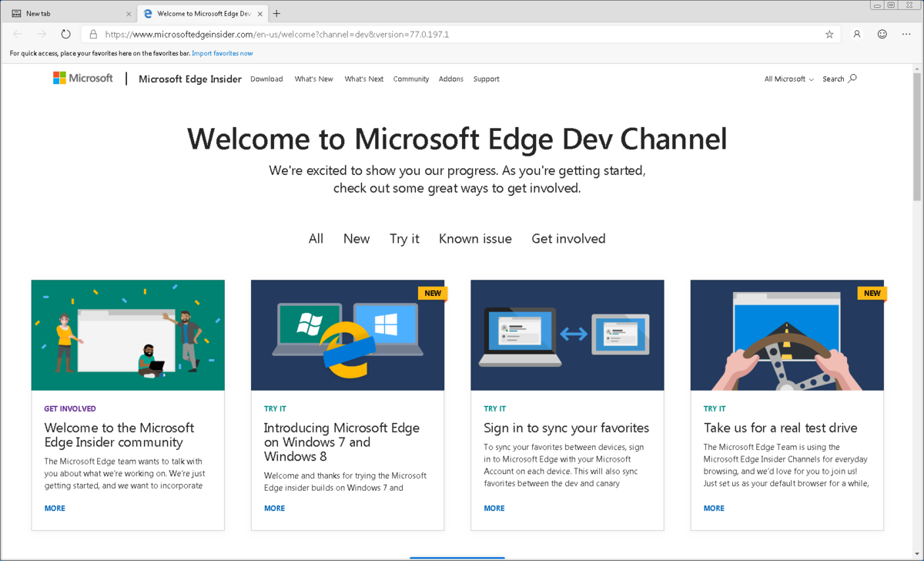Screen dimensions: 924x561
Task: Click MORE under Sign in to sync
Action: pyautogui.click(x=494, y=508)
